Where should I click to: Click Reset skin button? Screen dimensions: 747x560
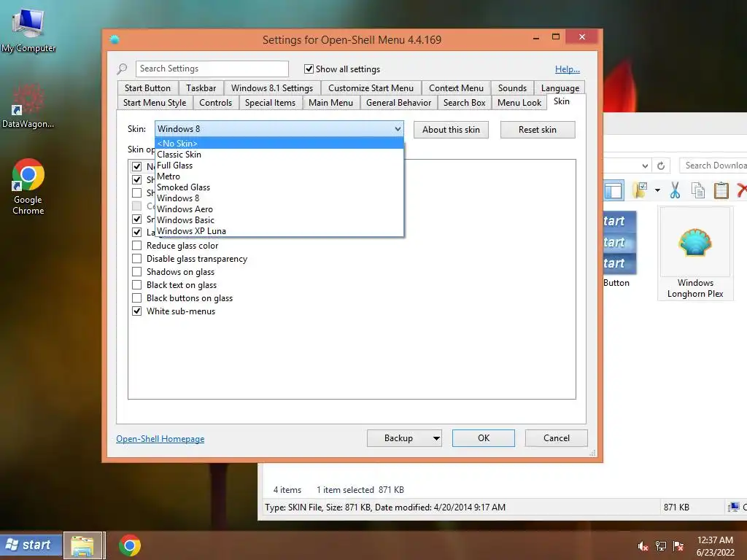click(x=538, y=130)
